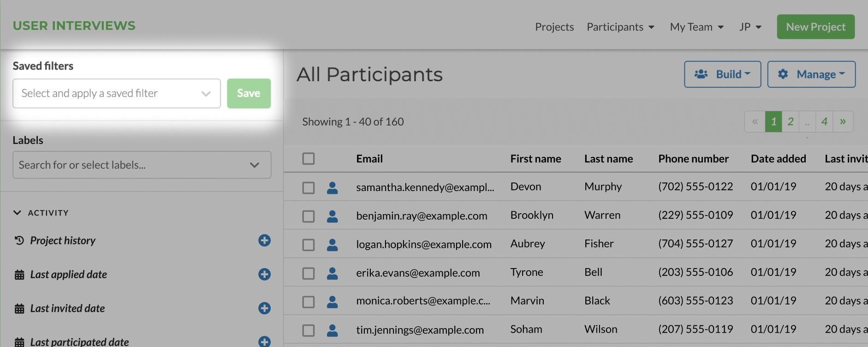Toggle the select-all checkbox in table header
Screen dimensions: 868x347
(309, 159)
